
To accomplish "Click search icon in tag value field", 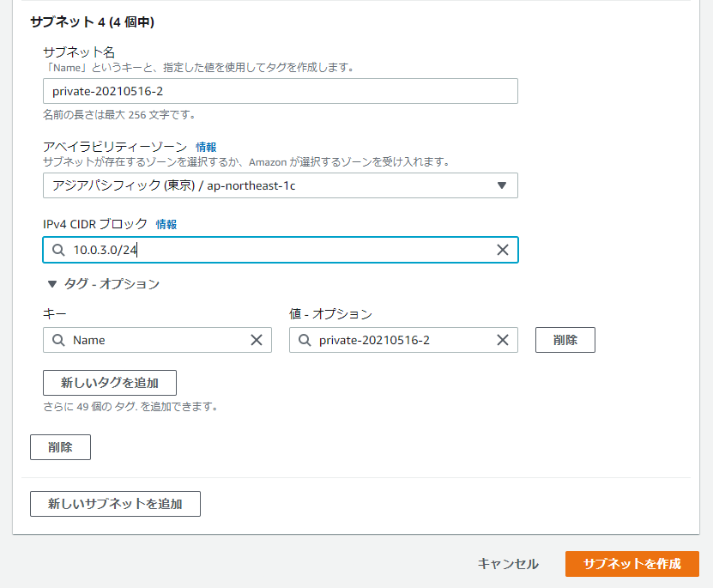I will click(305, 340).
